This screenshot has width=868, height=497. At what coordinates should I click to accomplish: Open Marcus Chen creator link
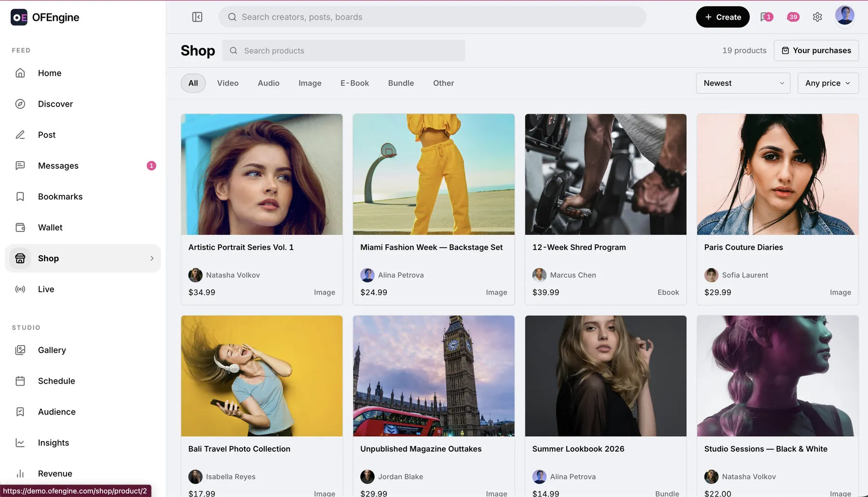click(564, 275)
